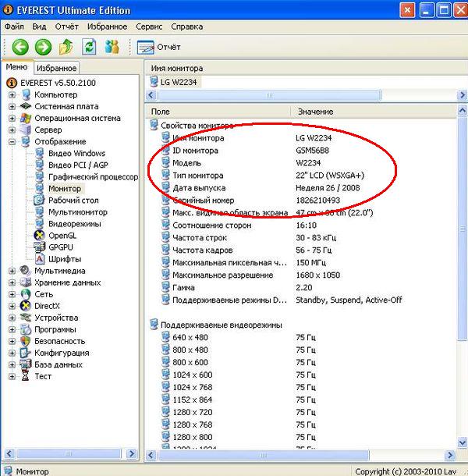The width and height of the screenshot is (468, 476).
Task: Collapse the Отображение tree node
Action: point(12,142)
